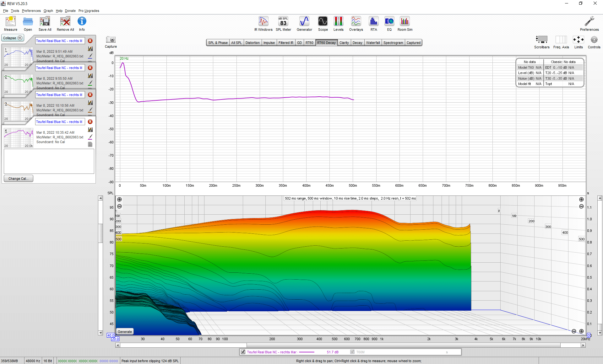The width and height of the screenshot is (603, 364).
Task: Switch to the Distortion tab
Action: click(253, 43)
